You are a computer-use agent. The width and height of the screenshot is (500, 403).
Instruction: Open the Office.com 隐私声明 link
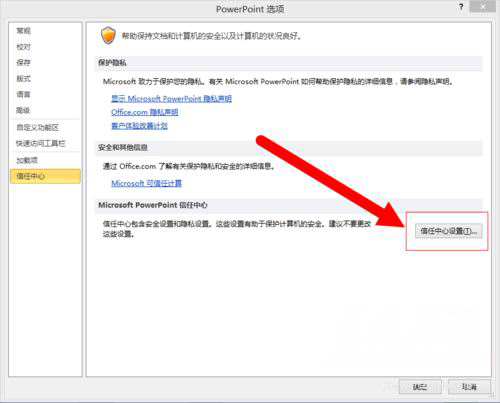click(144, 112)
